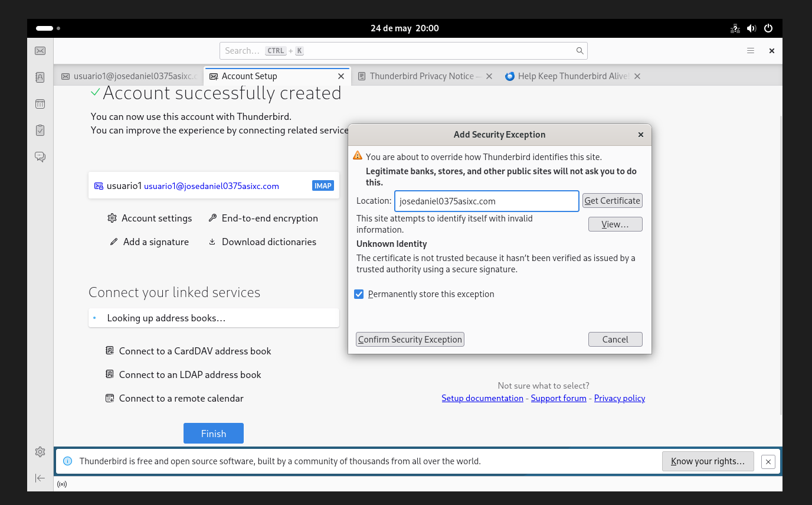Switch to Help Keep Thunderbird Alive tab
This screenshot has height=505, width=812.
572,76
